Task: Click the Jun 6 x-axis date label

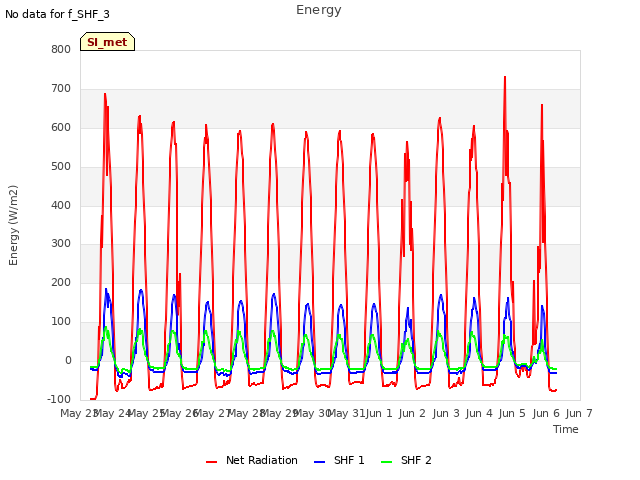Action: click(x=546, y=413)
